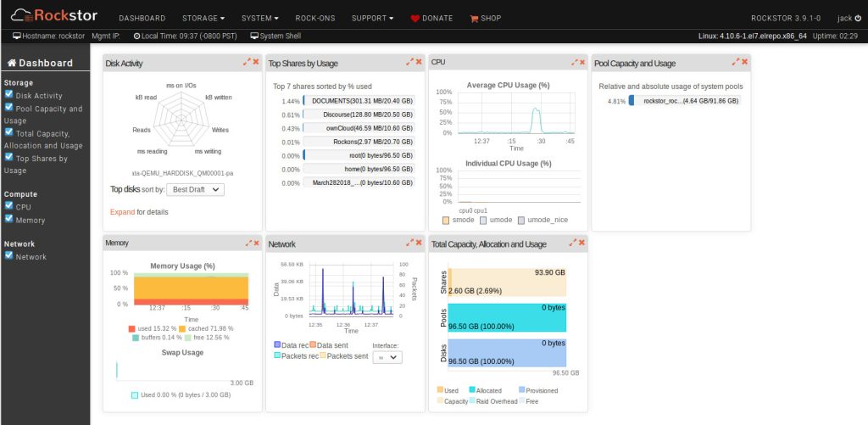Close the Memory widget
Viewport: 868px width, 425px height.
point(256,243)
